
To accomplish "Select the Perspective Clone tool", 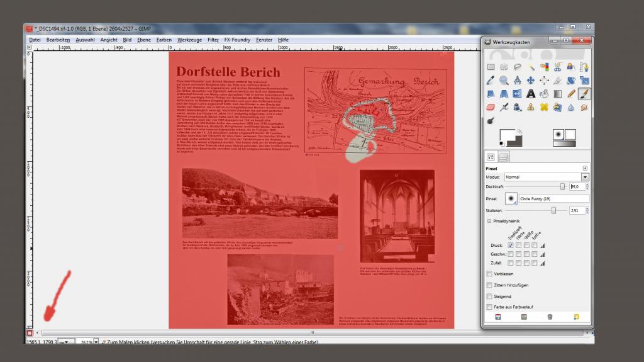I will tap(558, 108).
